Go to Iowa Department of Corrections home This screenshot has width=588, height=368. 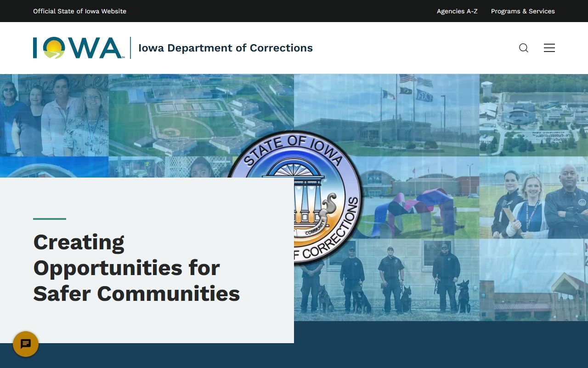pos(226,48)
